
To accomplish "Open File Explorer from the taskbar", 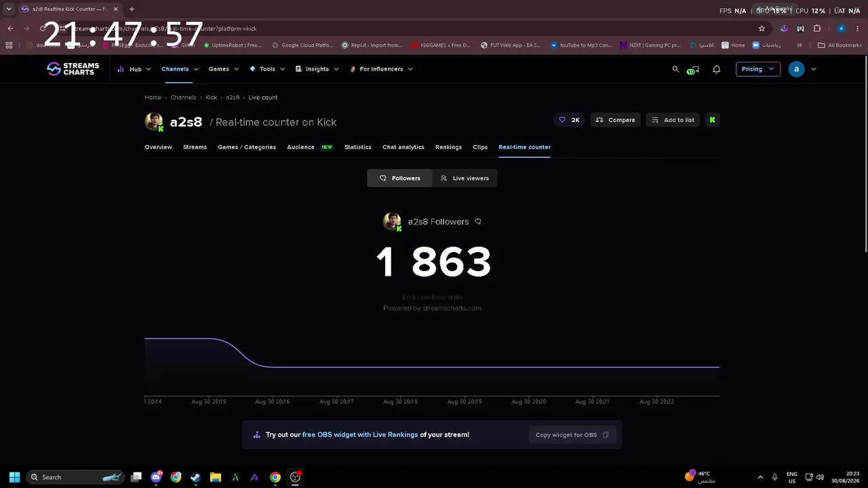I will [215, 477].
